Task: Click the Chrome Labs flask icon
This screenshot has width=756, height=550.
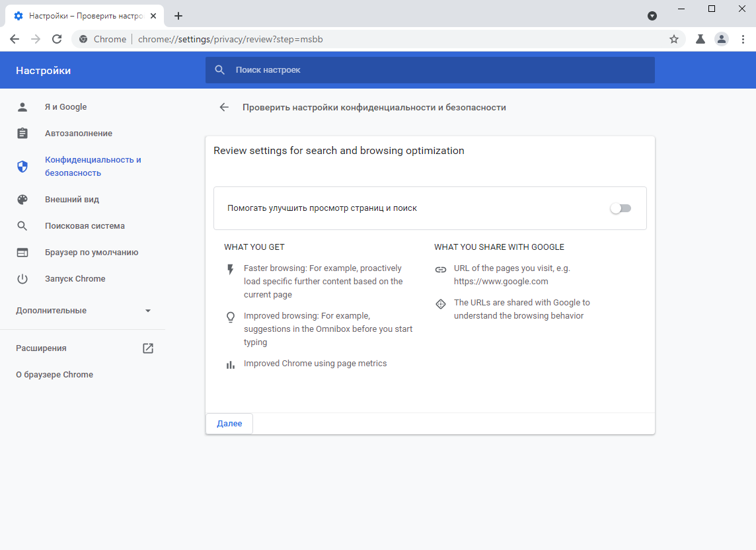Action: pos(700,39)
